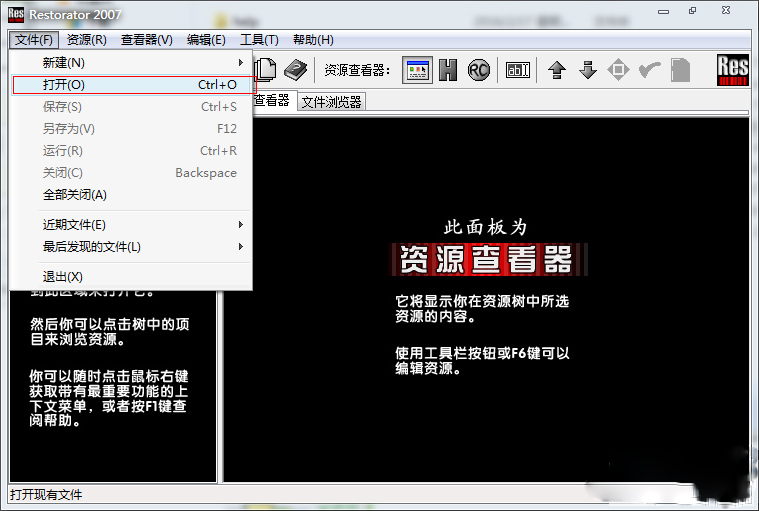Screen dimensions: 759x511
Task: Click the move up arrow icon
Action: (x=557, y=70)
